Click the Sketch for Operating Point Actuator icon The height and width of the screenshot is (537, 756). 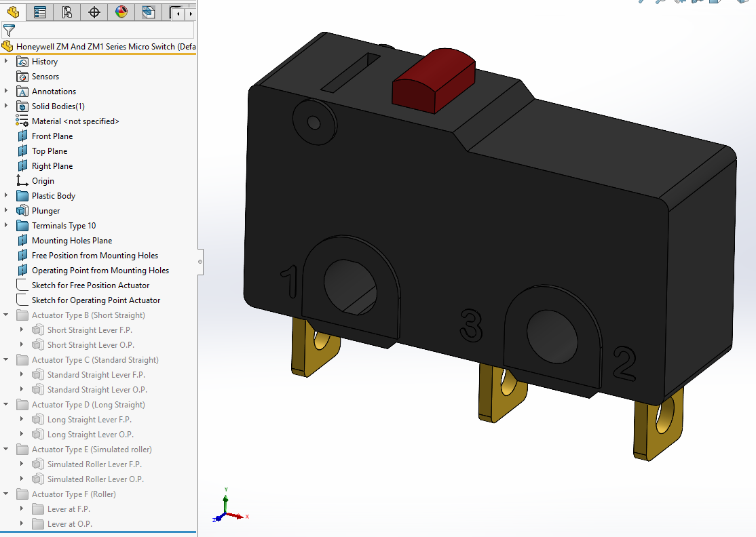pos(22,300)
